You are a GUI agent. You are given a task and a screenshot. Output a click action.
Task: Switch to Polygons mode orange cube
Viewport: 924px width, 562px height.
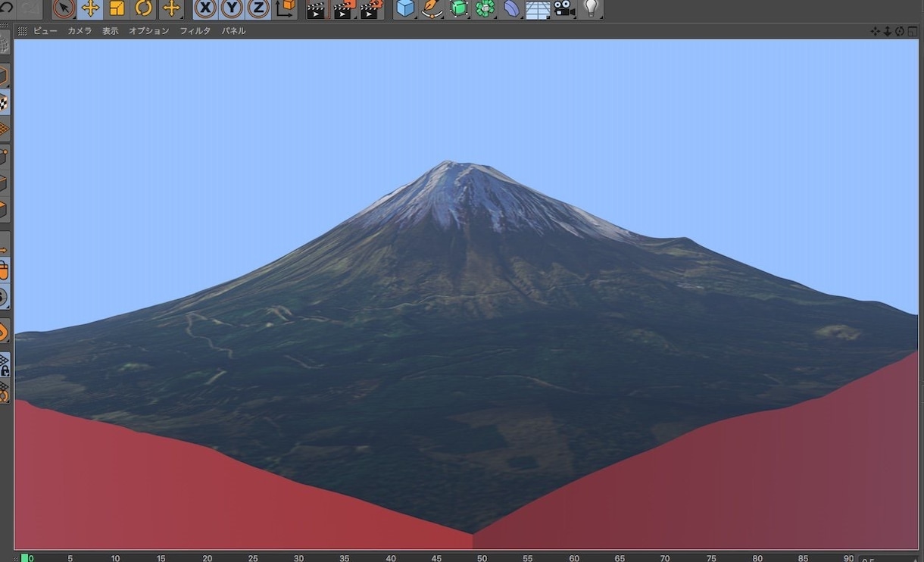point(5,209)
